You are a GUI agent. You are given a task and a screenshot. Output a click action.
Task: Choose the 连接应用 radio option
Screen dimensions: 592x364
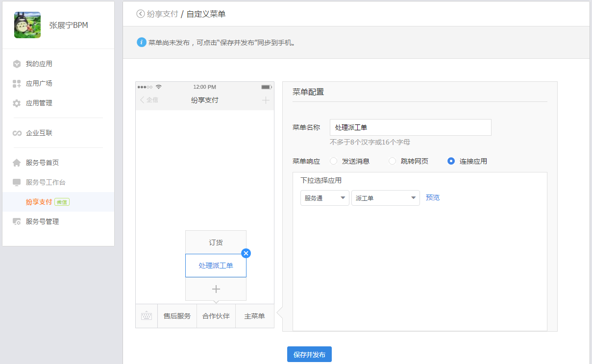451,161
